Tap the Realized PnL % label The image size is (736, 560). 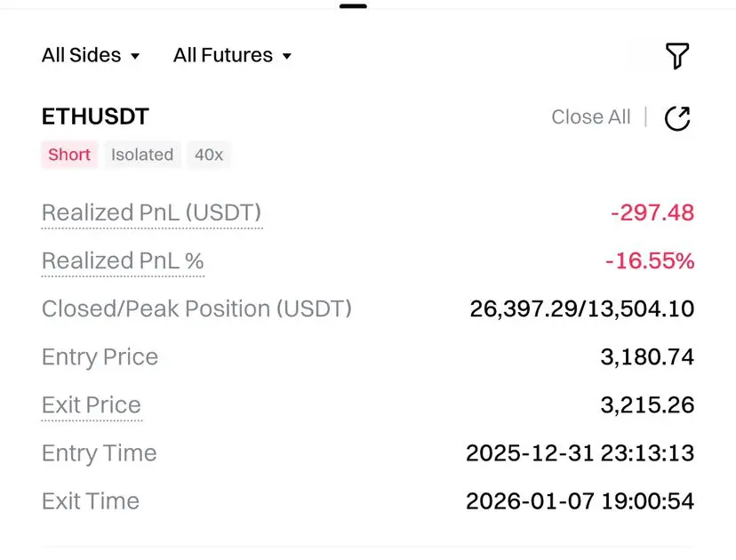pos(123,261)
